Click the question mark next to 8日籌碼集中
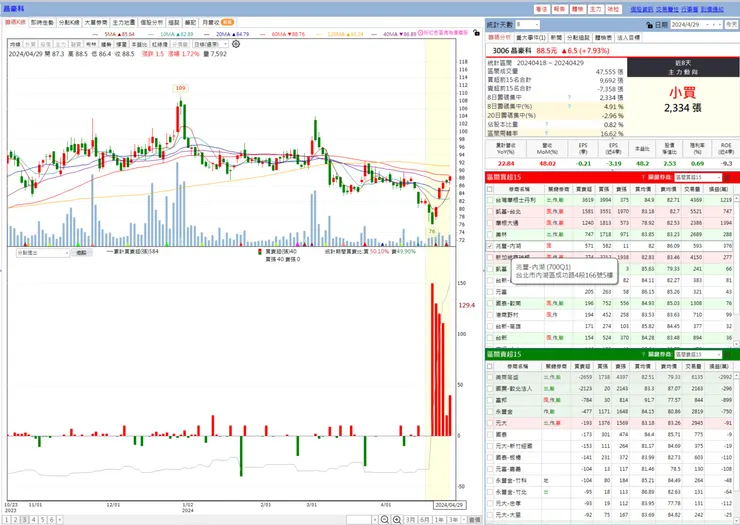The width and height of the screenshot is (740, 525). coord(569,97)
